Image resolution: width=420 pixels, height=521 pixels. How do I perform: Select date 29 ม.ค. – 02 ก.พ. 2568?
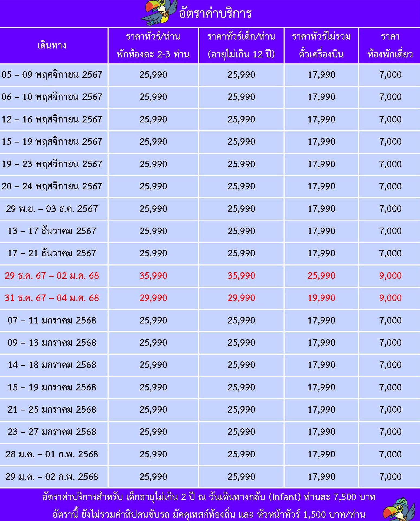click(52, 477)
